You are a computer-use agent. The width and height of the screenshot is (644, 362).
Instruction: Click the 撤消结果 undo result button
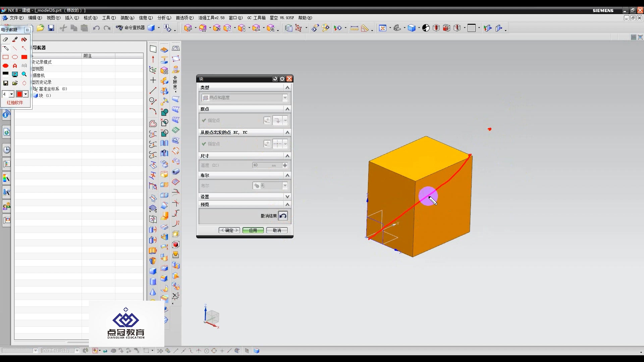point(283,216)
